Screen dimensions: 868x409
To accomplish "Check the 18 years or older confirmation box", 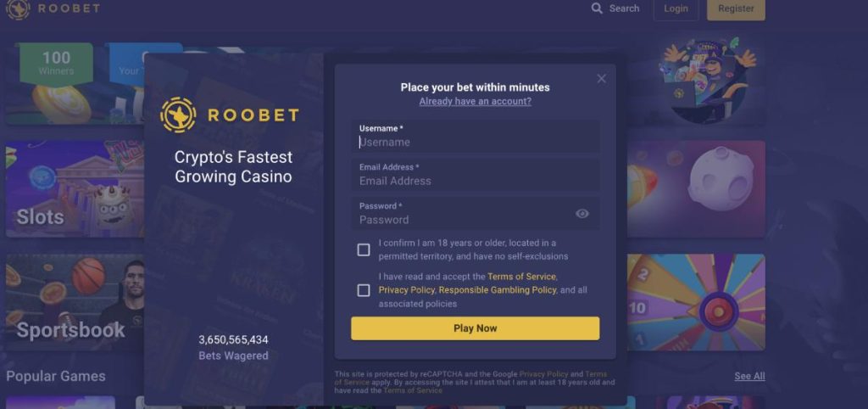I will click(x=364, y=250).
